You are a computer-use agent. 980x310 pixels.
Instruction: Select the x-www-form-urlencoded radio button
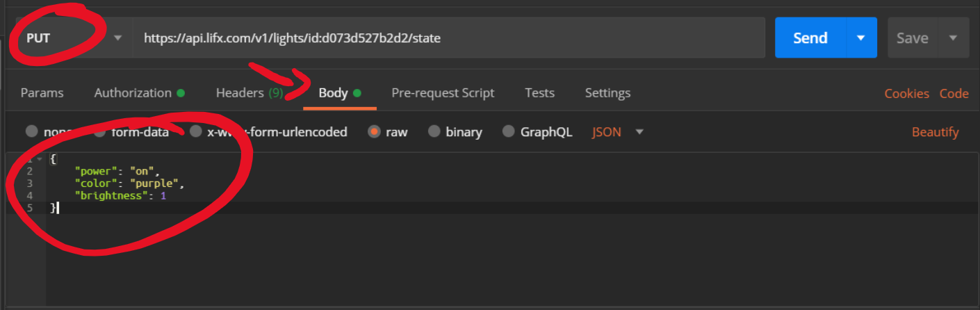pyautogui.click(x=196, y=131)
